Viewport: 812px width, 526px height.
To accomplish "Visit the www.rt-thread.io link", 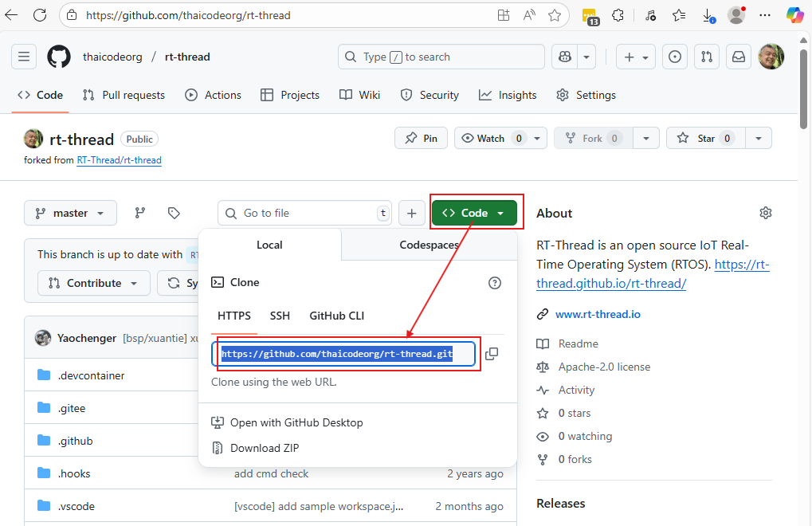I will coord(598,313).
